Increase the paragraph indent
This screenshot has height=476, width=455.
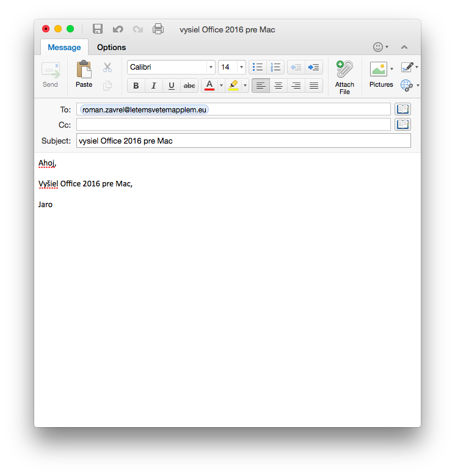tap(314, 67)
